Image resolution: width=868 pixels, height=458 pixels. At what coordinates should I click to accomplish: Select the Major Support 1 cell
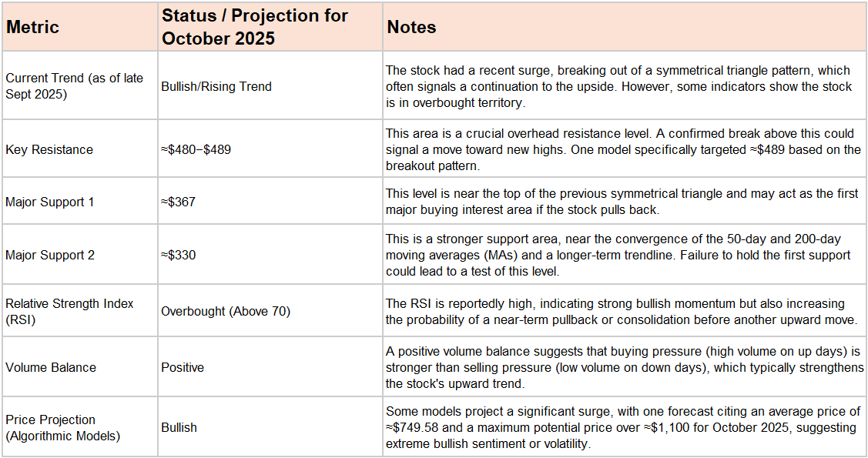click(x=49, y=202)
